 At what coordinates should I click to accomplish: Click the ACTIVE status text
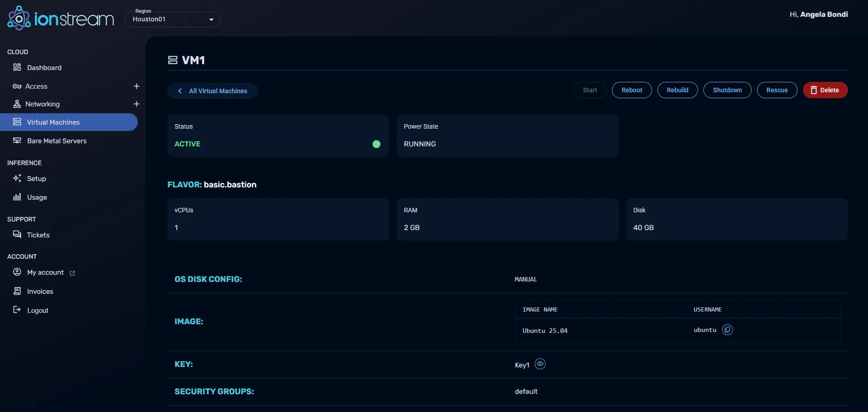pyautogui.click(x=187, y=144)
